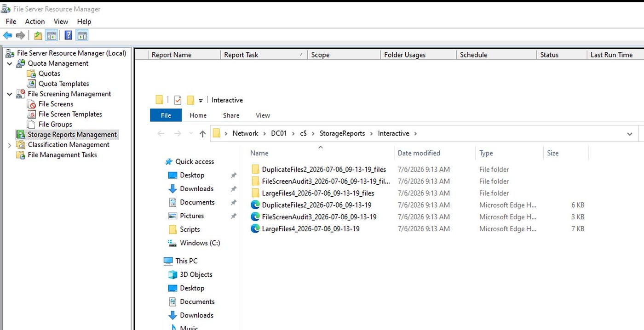
Task: Click the Quota Templates icon
Action: point(31,84)
